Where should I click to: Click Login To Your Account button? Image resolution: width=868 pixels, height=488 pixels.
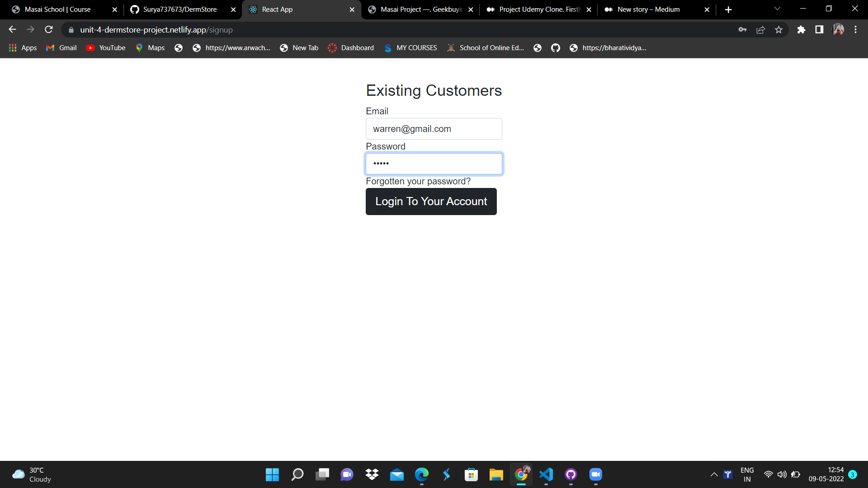431,202
